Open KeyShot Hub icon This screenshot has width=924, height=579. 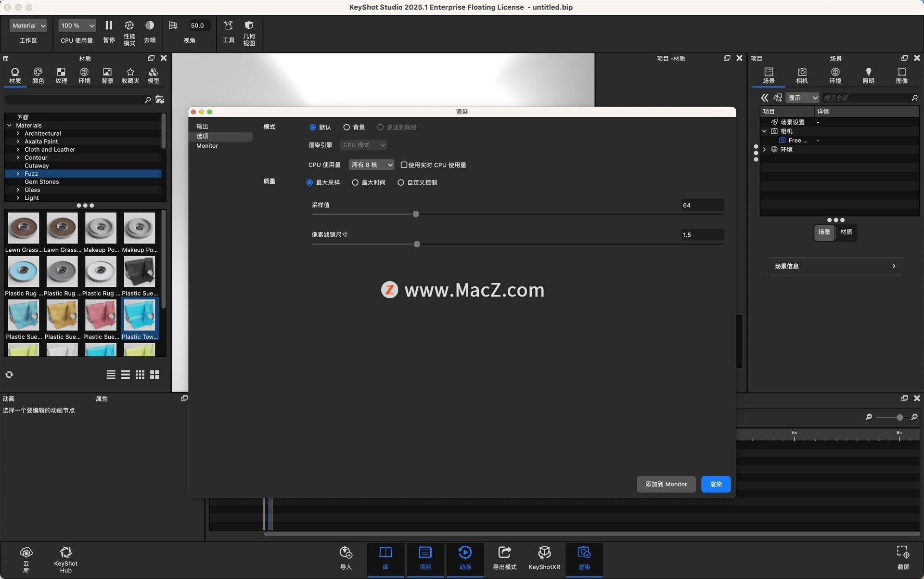tap(65, 552)
